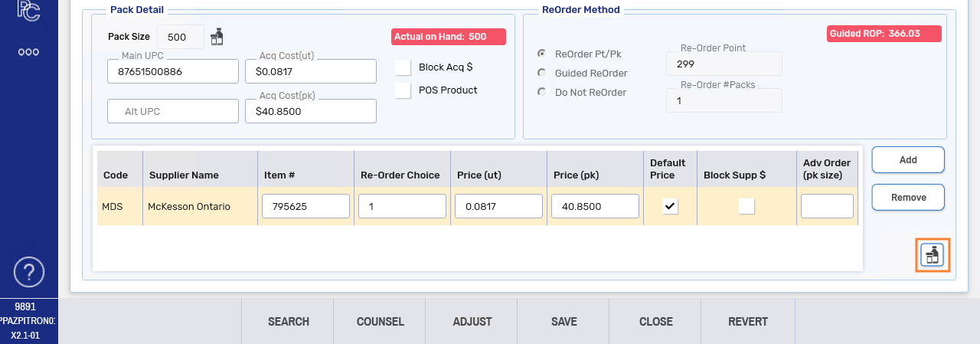The width and height of the screenshot is (980, 344).
Task: Click the Add supplier button
Action: (907, 160)
